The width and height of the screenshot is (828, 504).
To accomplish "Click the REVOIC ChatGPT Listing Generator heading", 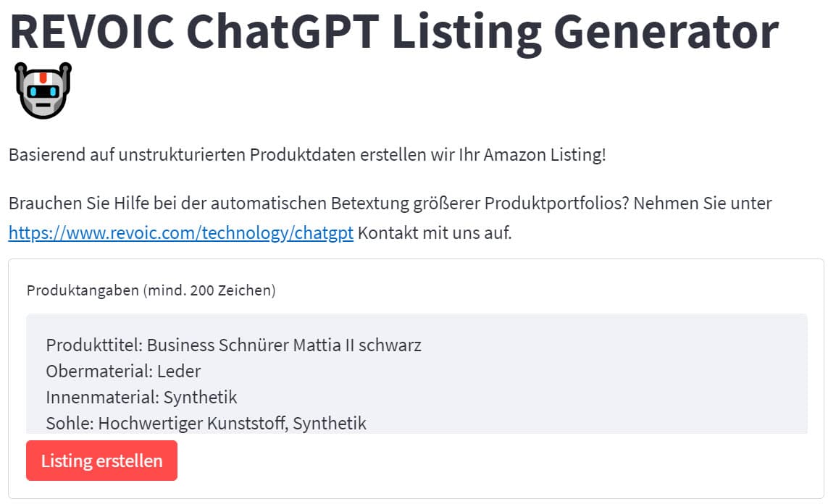I will tap(394, 32).
